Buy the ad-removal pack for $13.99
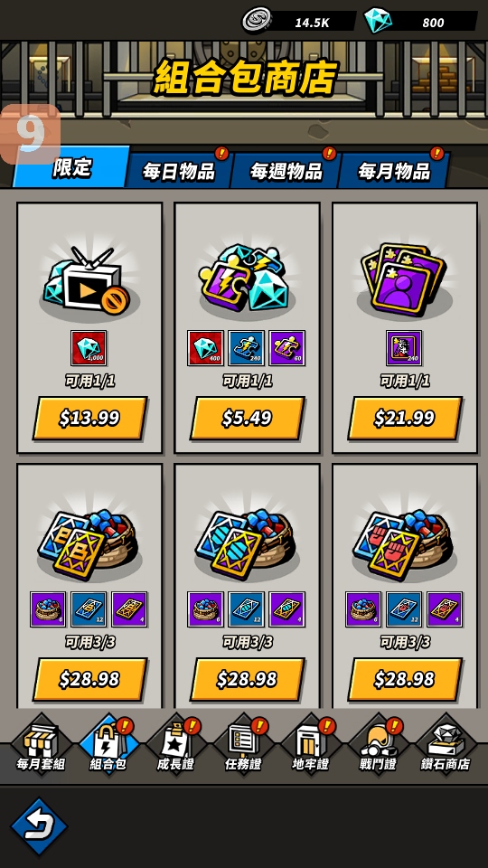This screenshot has width=488, height=868. point(89,418)
